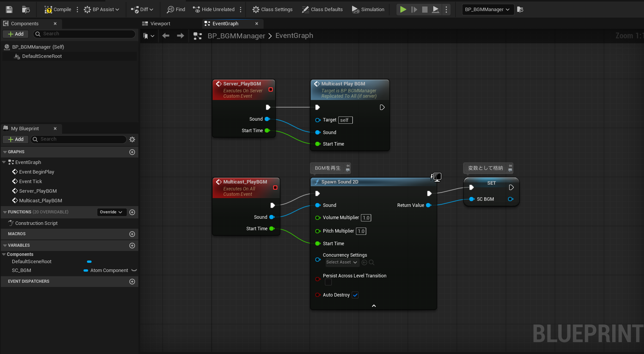Select Multicast_PlayBGM in graph list

pyautogui.click(x=40, y=201)
